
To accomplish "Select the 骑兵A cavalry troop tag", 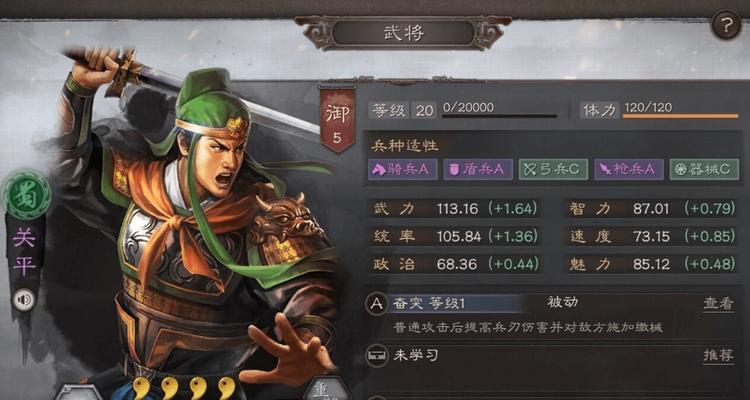I will [402, 169].
